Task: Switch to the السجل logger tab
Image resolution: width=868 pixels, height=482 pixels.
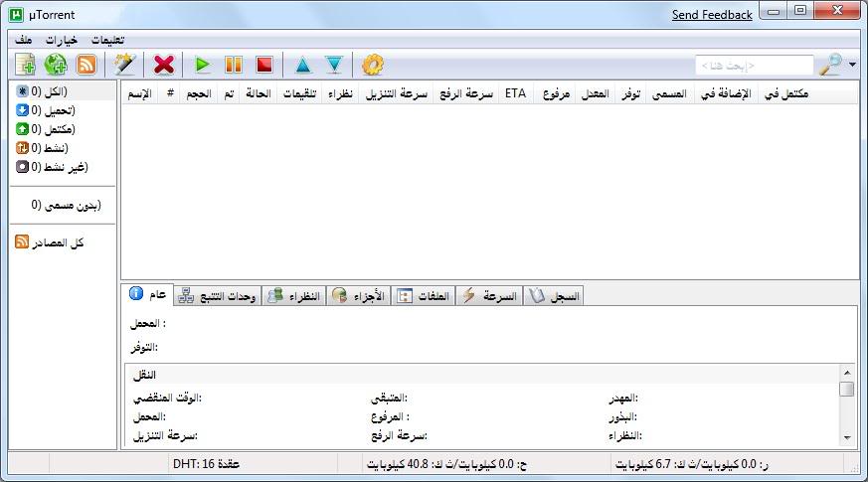Action: 554,296
